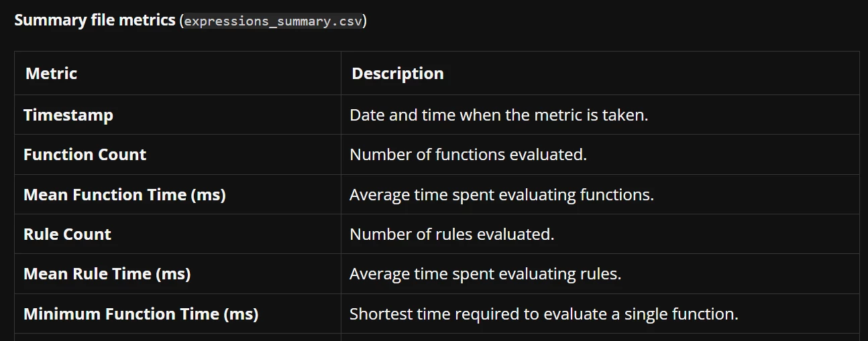
Task: Click 'Average time spent evaluating functions' text
Action: tap(502, 195)
